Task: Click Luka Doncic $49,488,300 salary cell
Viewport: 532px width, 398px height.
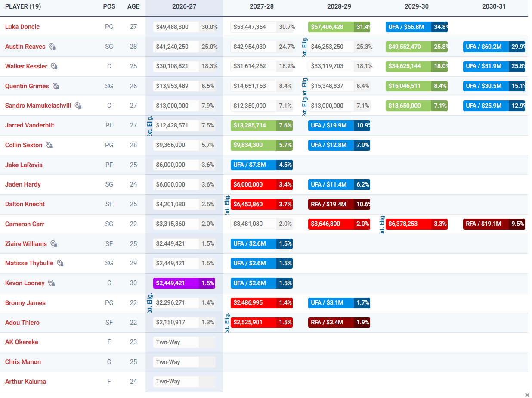Action: click(x=184, y=27)
